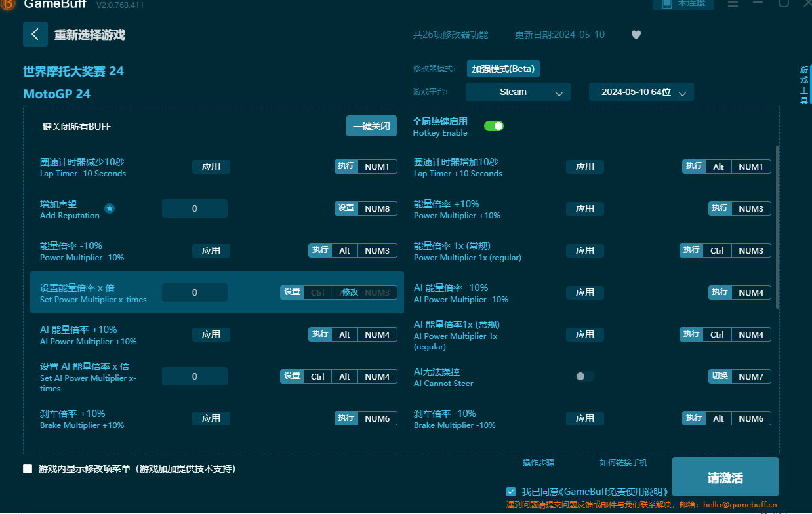Toggle AI Cannot Steer switch
This screenshot has height=514, width=812.
[585, 376]
